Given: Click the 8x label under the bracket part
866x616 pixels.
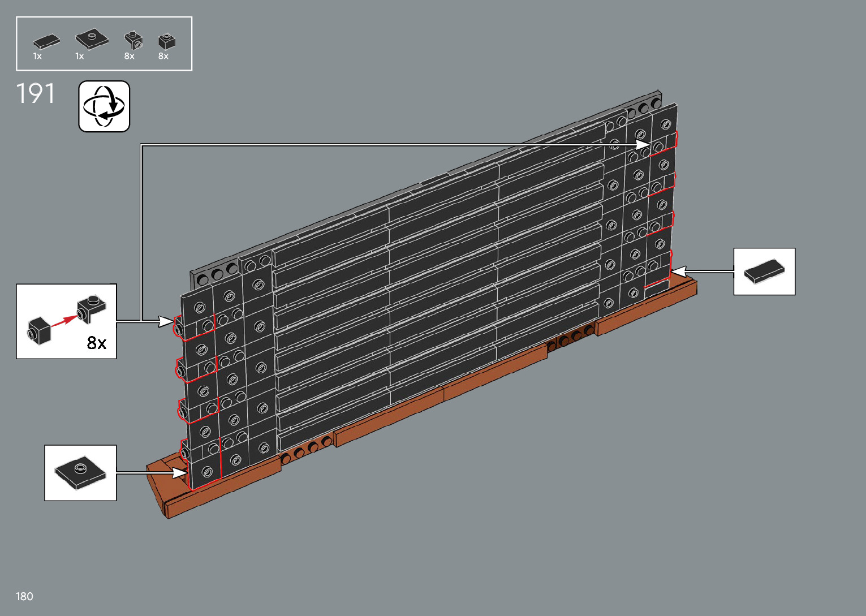Looking at the screenshot, I should (x=130, y=56).
